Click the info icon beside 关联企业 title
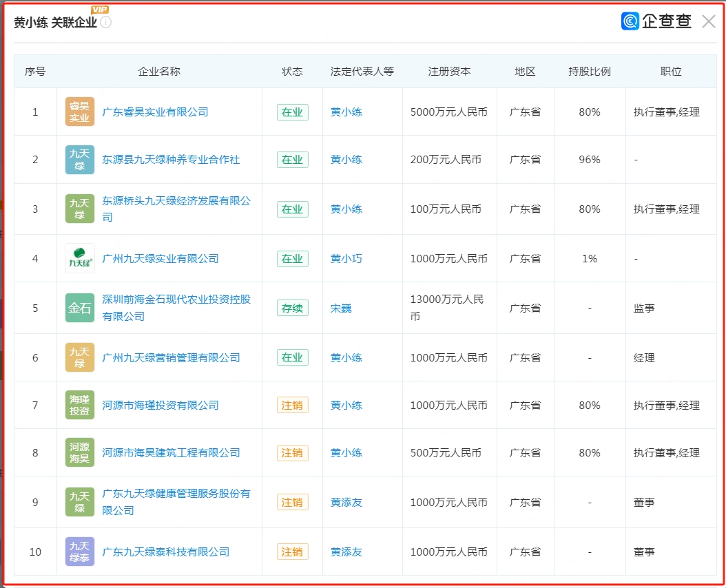The height and width of the screenshot is (588, 726). click(106, 22)
